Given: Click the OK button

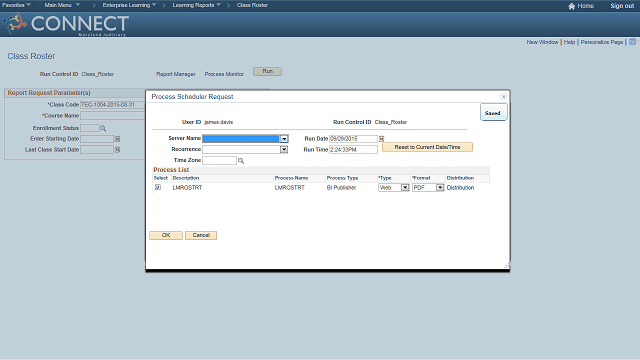Looking at the screenshot, I should (166, 236).
